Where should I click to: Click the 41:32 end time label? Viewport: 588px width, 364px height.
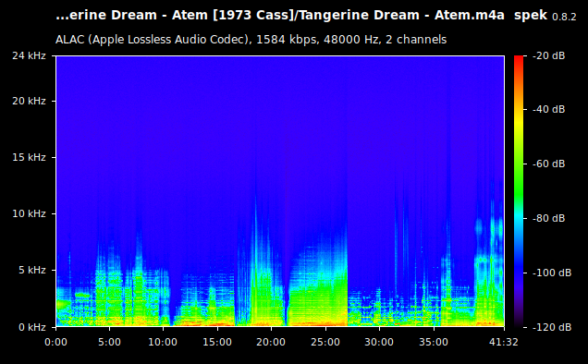[504, 342]
